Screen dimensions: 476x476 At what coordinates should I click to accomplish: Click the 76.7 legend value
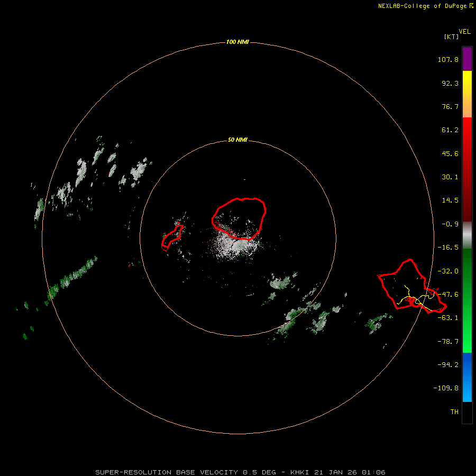pos(450,106)
